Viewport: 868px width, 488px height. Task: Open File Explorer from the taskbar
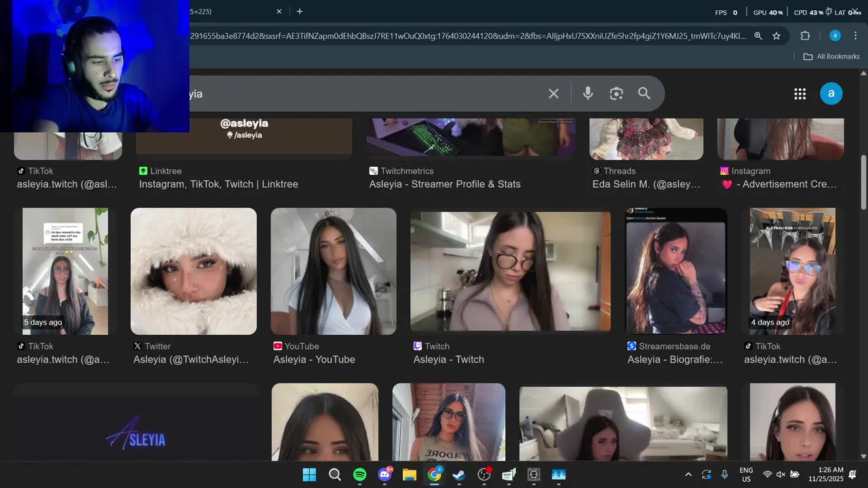point(410,474)
